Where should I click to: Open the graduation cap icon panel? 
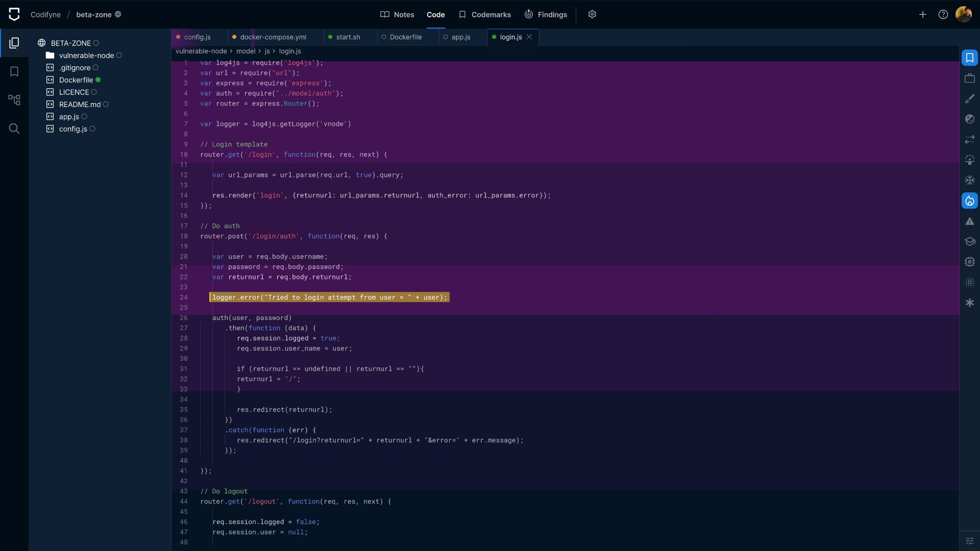click(970, 241)
